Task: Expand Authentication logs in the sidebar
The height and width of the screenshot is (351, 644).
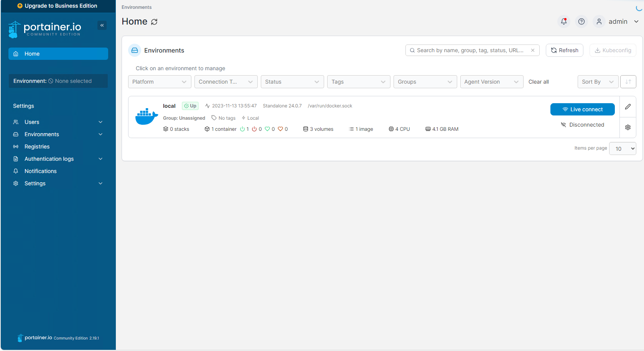Action: click(58, 159)
